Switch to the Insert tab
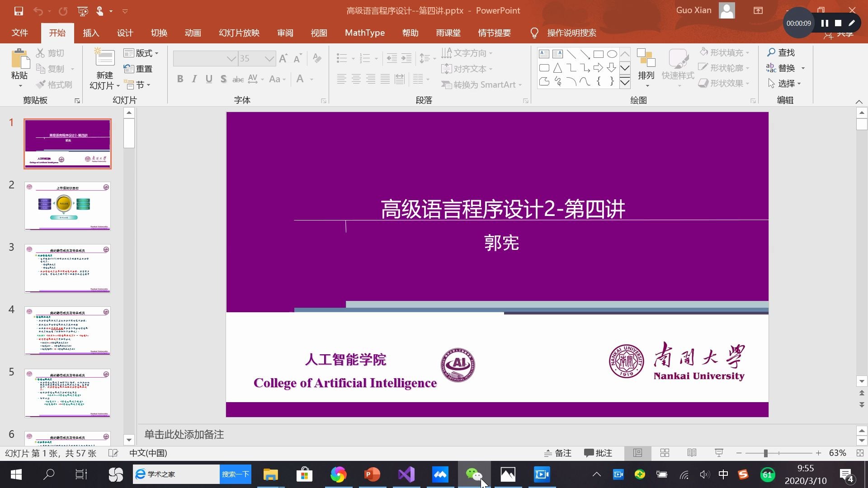868x488 pixels. coord(91,33)
